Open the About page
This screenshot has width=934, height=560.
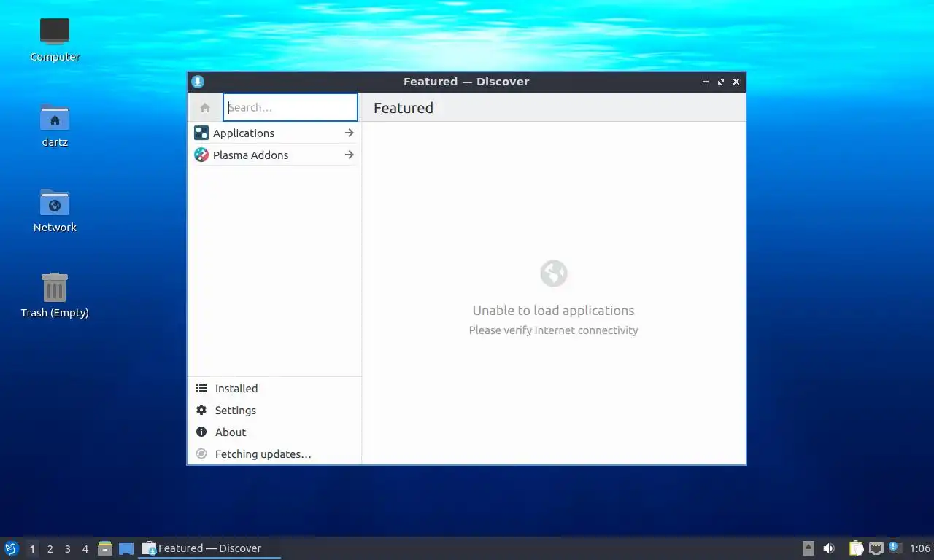(x=274, y=432)
